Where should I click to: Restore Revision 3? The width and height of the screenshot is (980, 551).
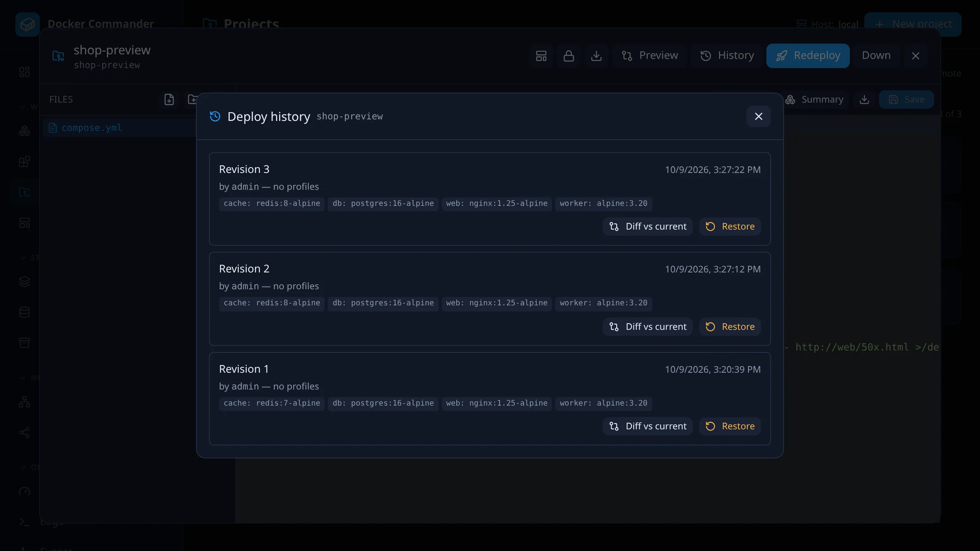(x=730, y=227)
